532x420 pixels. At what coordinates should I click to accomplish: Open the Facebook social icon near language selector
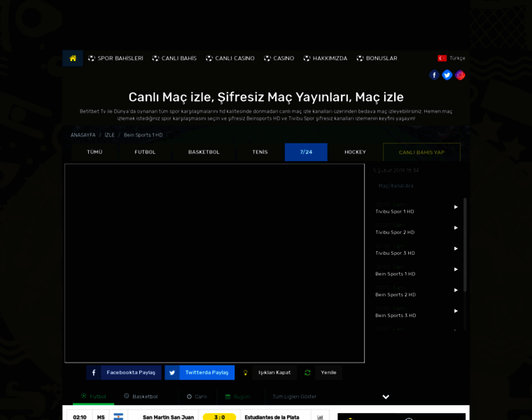coord(434,75)
